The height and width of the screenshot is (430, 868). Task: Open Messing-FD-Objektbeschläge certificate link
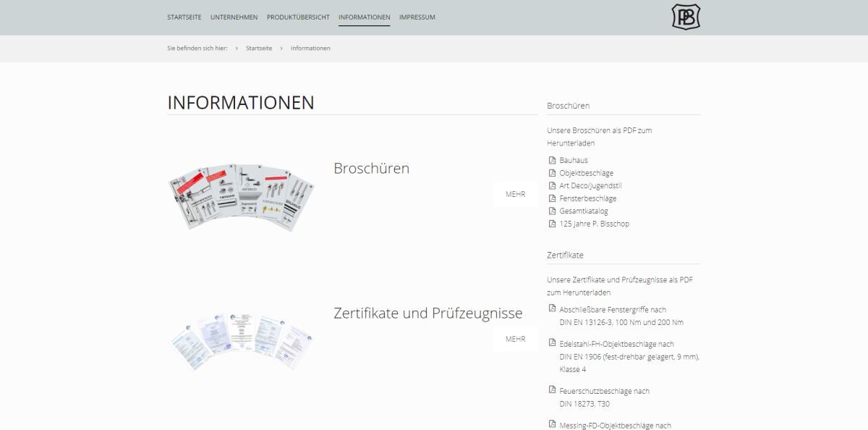(x=616, y=425)
